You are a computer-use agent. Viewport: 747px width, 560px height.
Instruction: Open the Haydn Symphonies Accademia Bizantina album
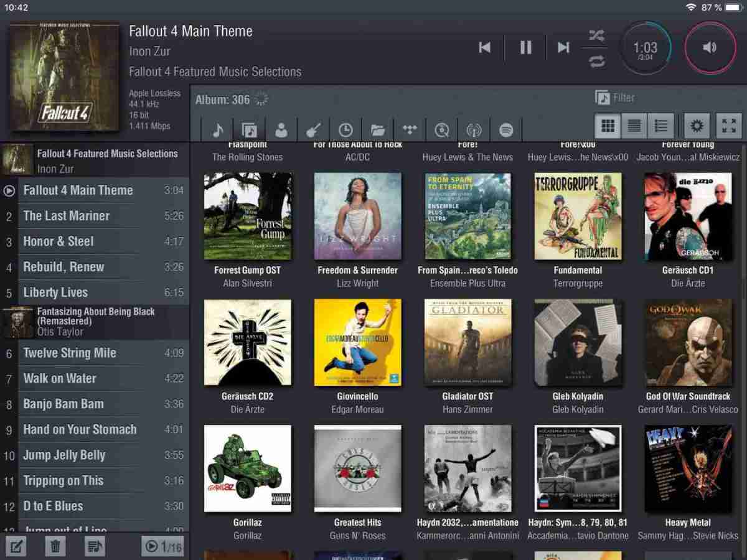578,469
